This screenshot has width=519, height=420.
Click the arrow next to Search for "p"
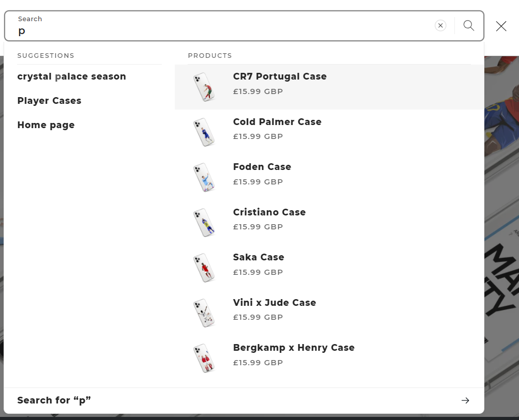(x=465, y=400)
